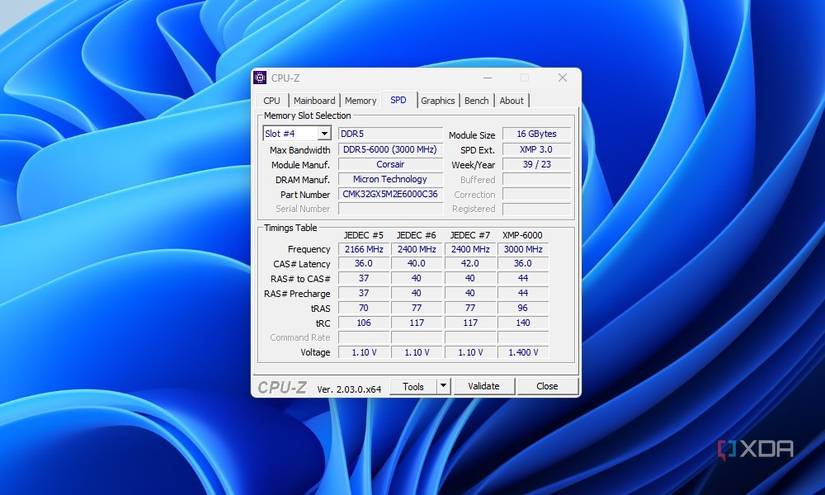
Task: Click the Timings Table group label
Action: [x=290, y=228]
